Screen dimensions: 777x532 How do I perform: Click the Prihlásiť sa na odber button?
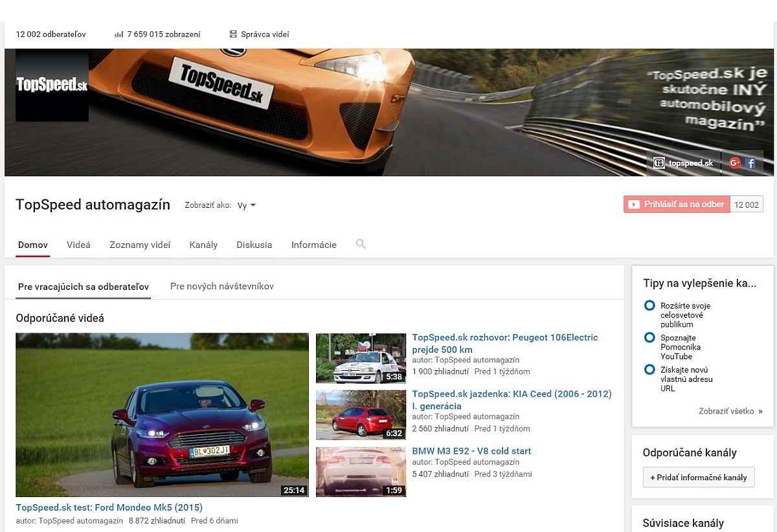tap(677, 205)
